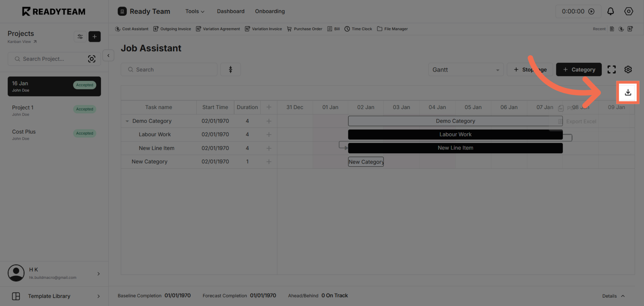644x306 pixels.
Task: Switch to the Dashboard tab
Action: [x=230, y=11]
